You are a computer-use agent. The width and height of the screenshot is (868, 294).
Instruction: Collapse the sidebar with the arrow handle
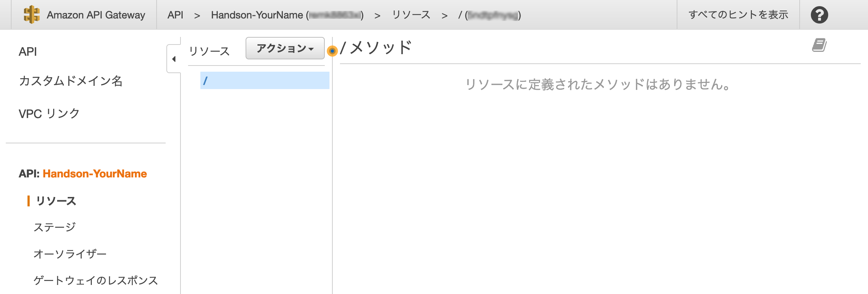click(x=174, y=59)
